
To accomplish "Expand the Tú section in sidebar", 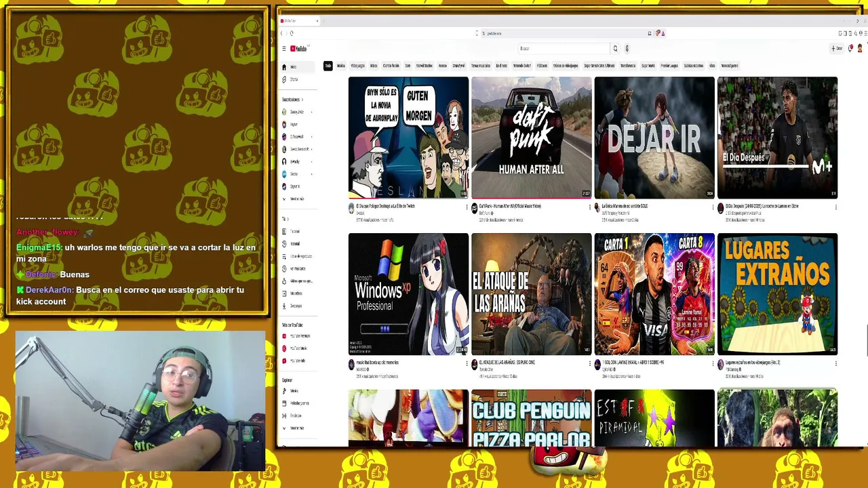I will (x=285, y=219).
